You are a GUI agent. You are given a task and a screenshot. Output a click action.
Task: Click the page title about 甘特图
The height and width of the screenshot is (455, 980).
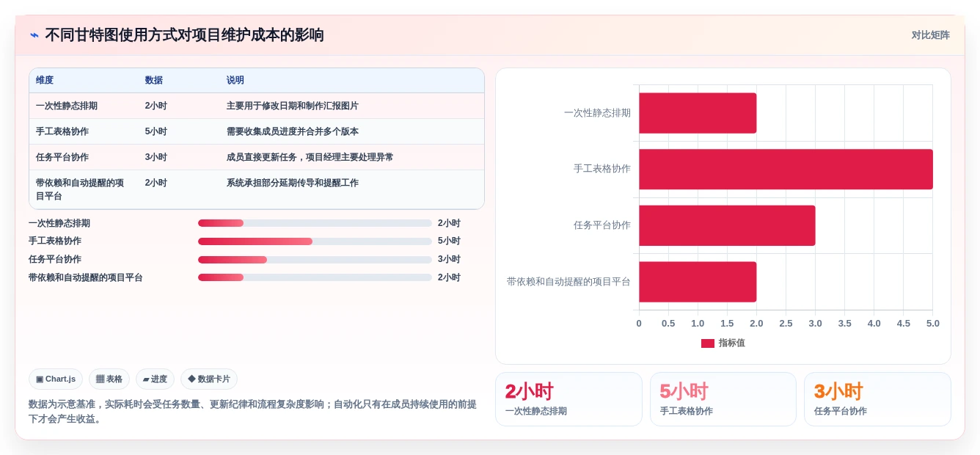click(x=184, y=35)
